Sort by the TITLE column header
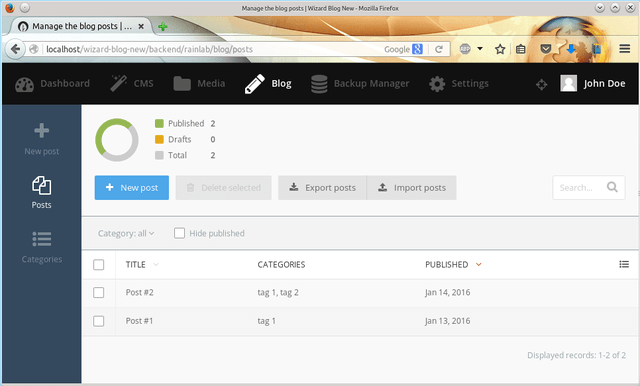640x386 pixels. click(x=136, y=265)
